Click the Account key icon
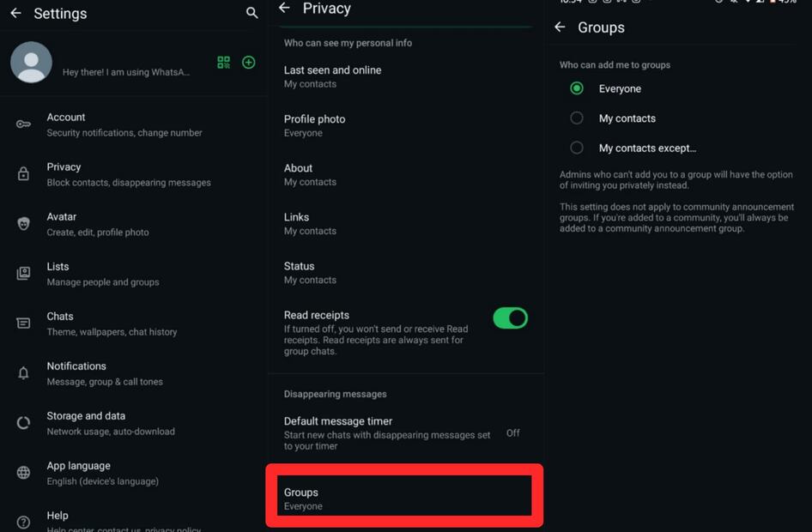 click(23, 124)
